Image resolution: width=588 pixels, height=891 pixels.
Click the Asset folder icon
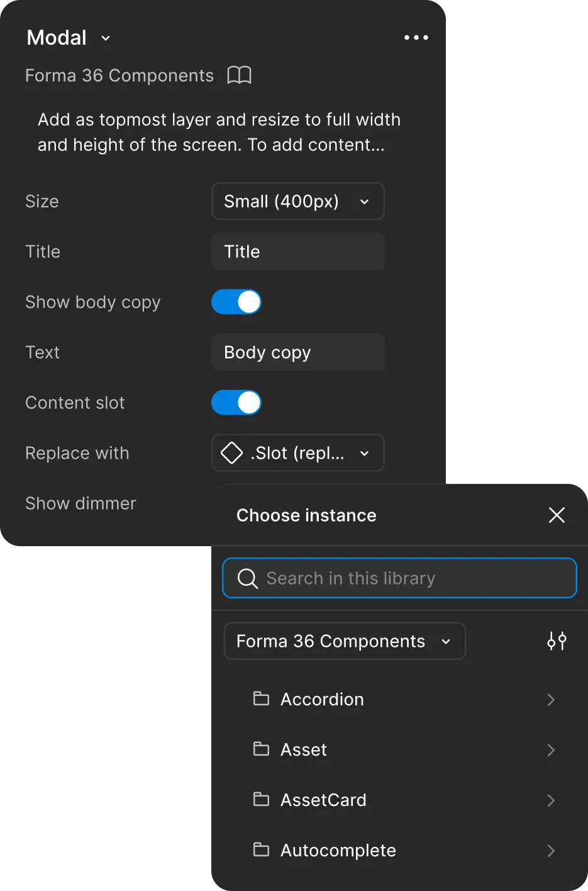261,749
